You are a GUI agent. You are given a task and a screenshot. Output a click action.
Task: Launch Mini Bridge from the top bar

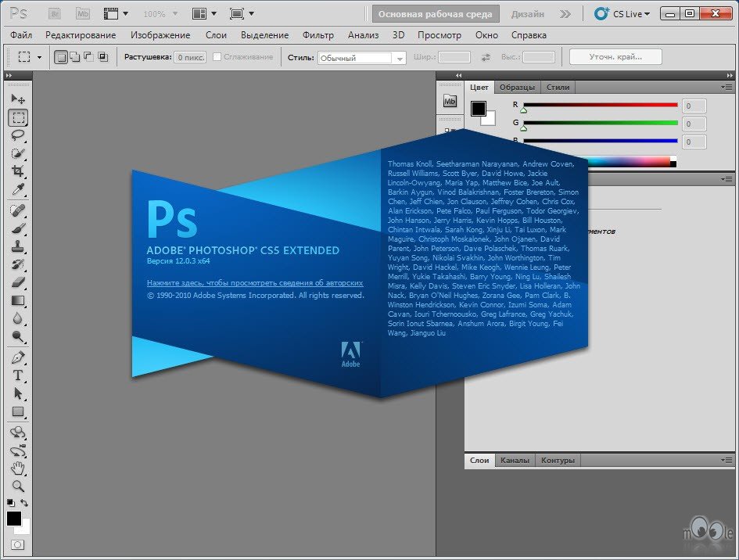coord(83,13)
